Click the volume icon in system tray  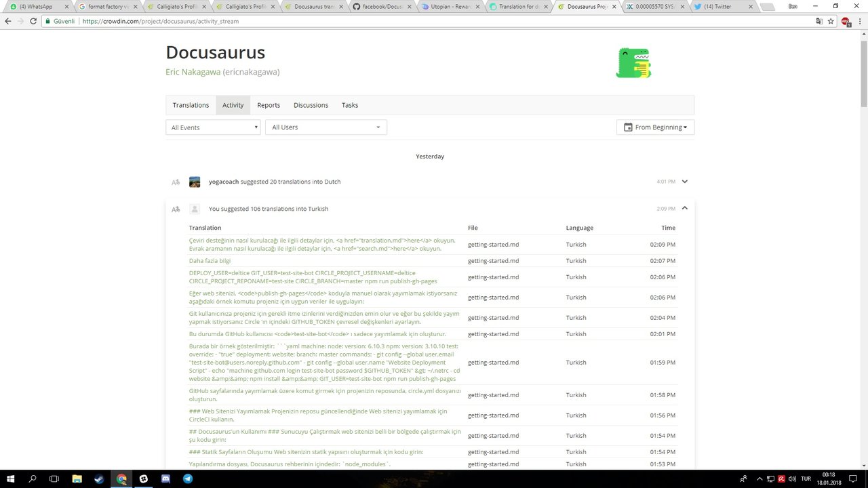click(793, 479)
